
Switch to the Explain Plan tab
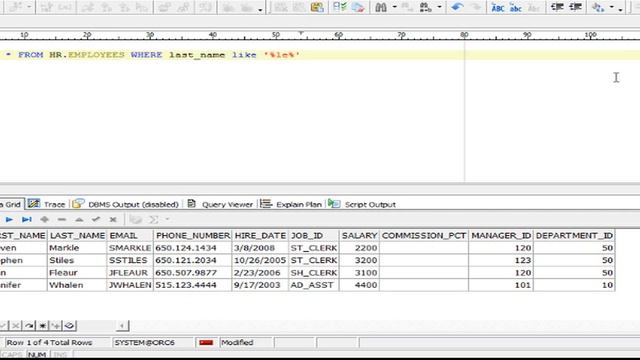tap(291, 204)
